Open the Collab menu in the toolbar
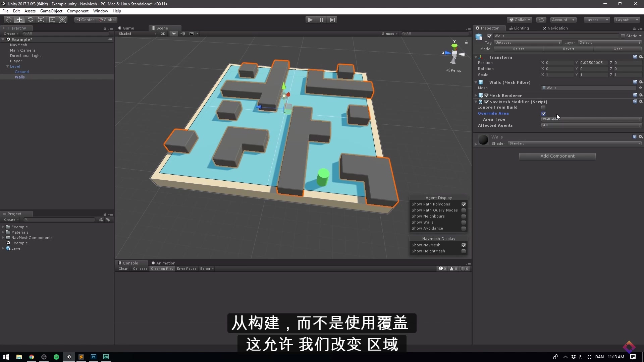This screenshot has width=644, height=362. pos(519,19)
